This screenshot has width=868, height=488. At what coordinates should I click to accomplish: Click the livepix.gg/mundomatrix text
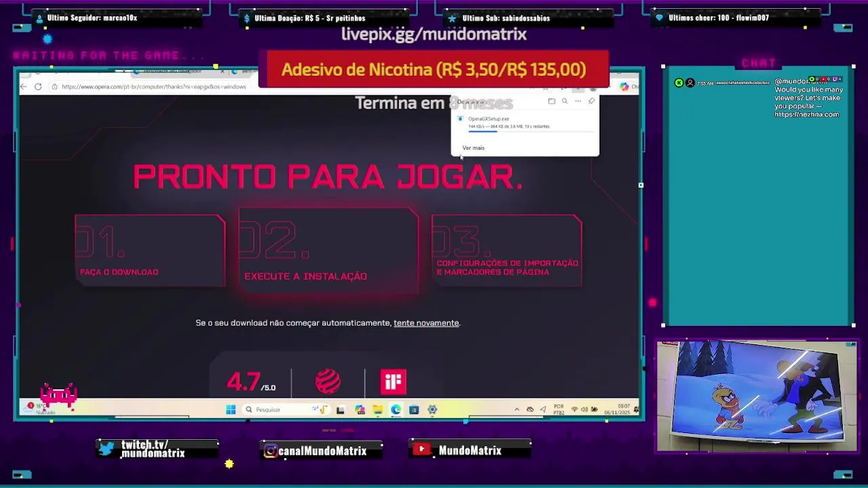(x=434, y=34)
